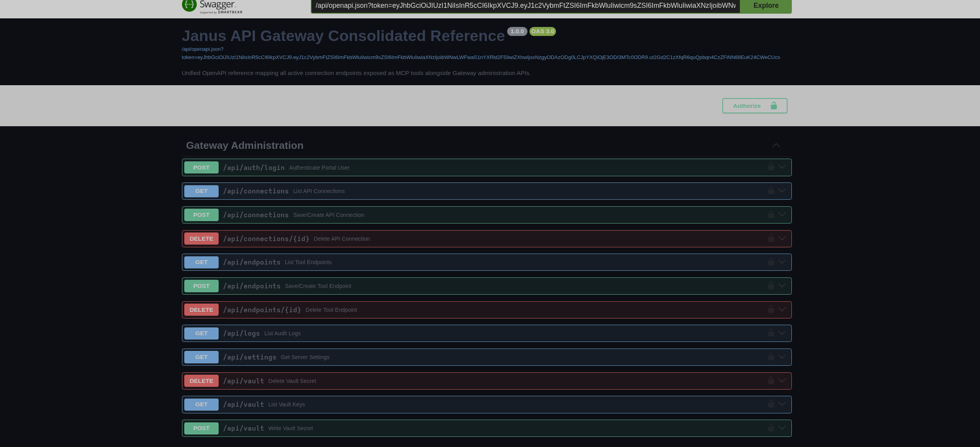Click GET badge for List Audit Logs
Image resolution: width=980 pixels, height=447 pixels.
(x=201, y=333)
